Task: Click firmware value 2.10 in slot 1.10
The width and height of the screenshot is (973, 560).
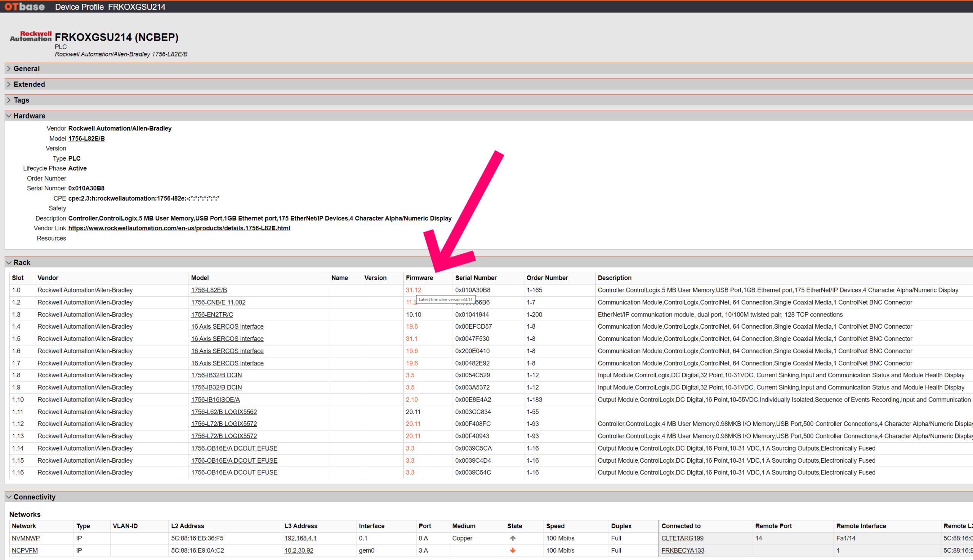Action: (412, 400)
